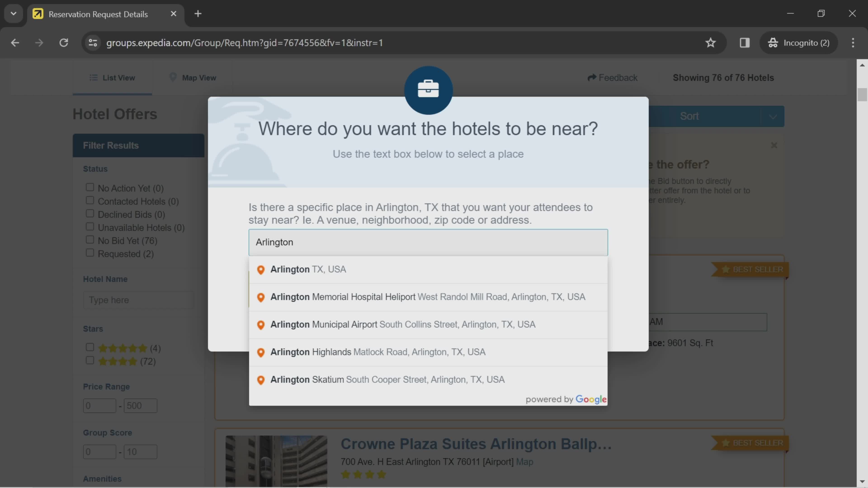Click the Group Score minimum field

click(99, 452)
